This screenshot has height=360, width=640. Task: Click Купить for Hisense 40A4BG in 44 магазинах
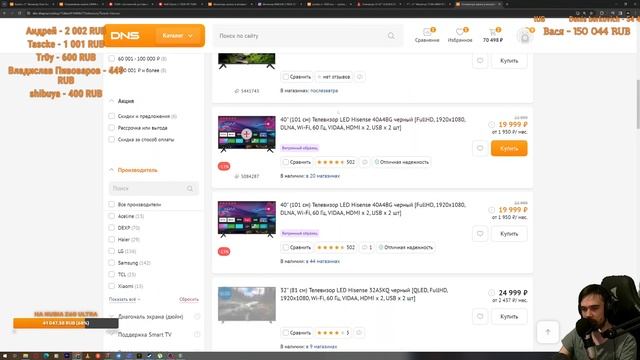[x=509, y=233]
